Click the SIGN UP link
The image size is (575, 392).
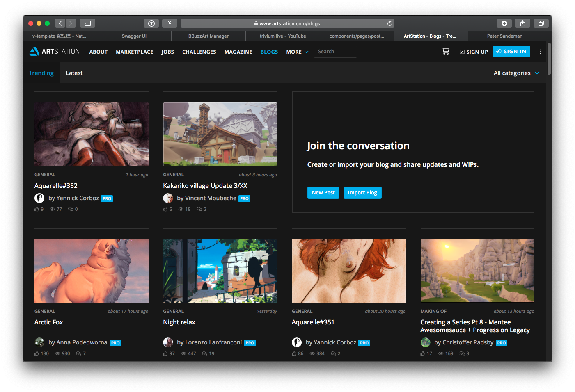474,52
